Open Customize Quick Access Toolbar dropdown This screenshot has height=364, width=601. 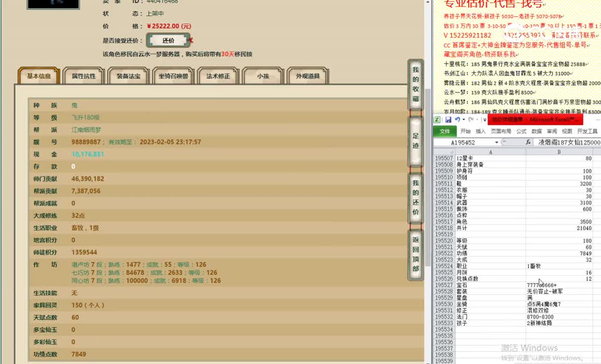coord(485,120)
